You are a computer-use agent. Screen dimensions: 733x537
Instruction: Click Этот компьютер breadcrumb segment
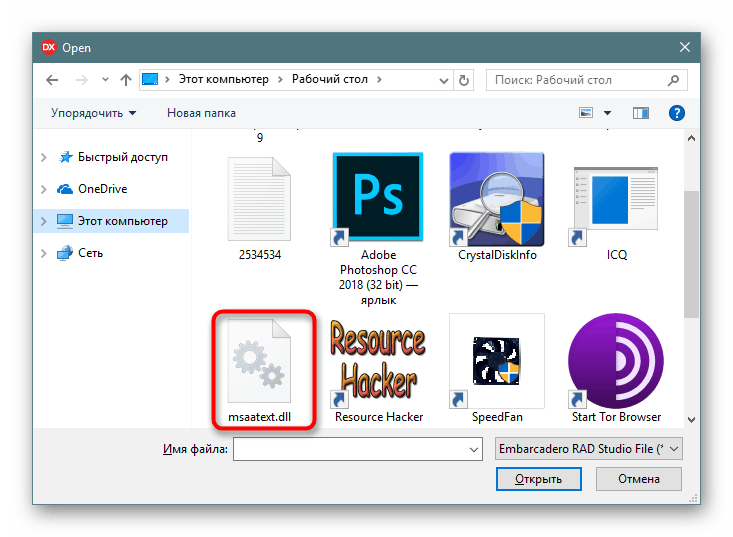223,79
